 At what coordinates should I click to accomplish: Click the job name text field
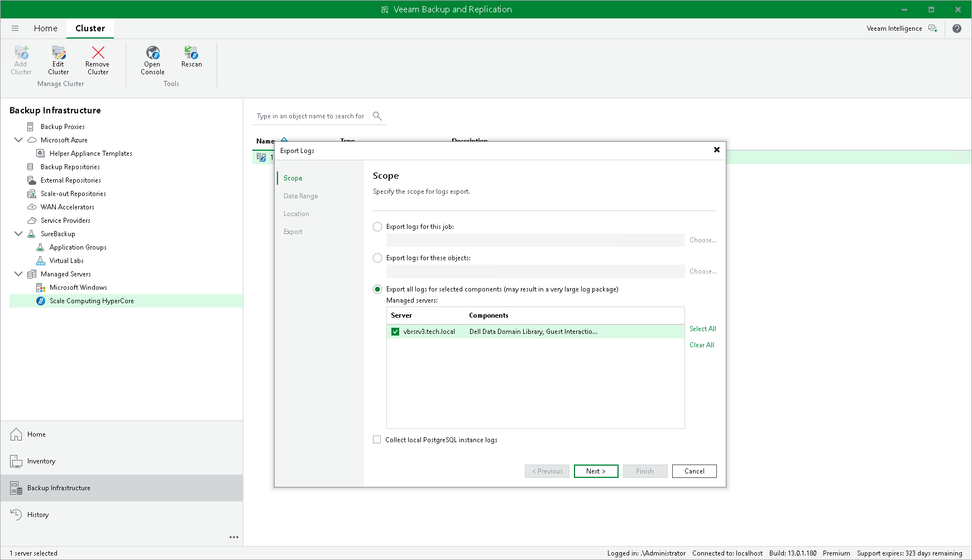point(535,240)
